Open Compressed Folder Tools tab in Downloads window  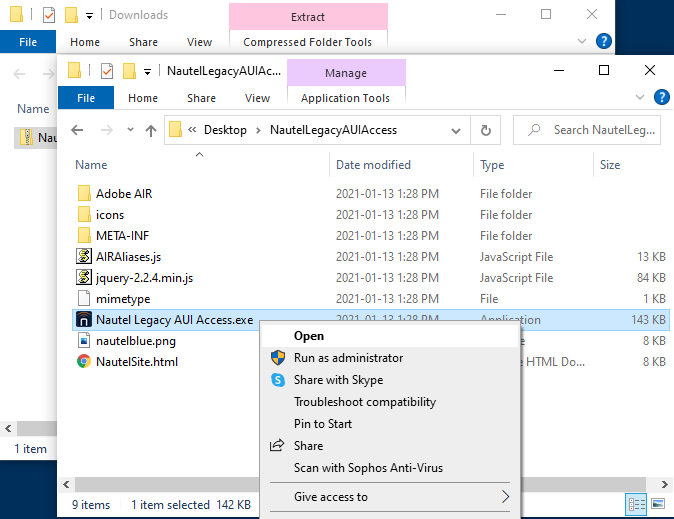(x=307, y=42)
